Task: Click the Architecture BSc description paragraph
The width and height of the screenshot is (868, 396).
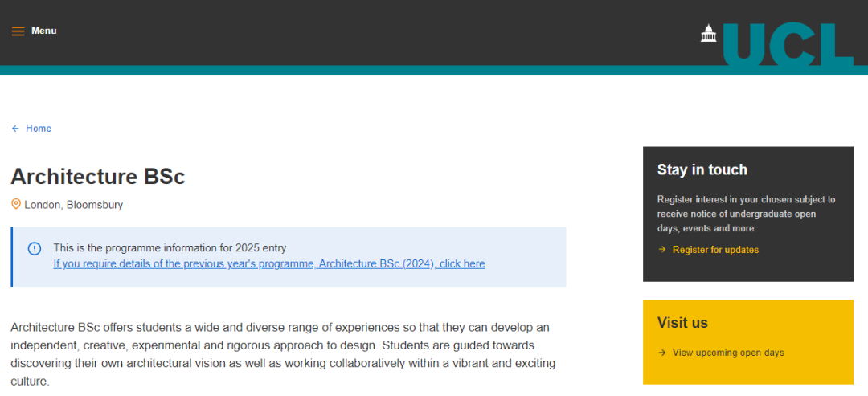Action: pos(284,354)
